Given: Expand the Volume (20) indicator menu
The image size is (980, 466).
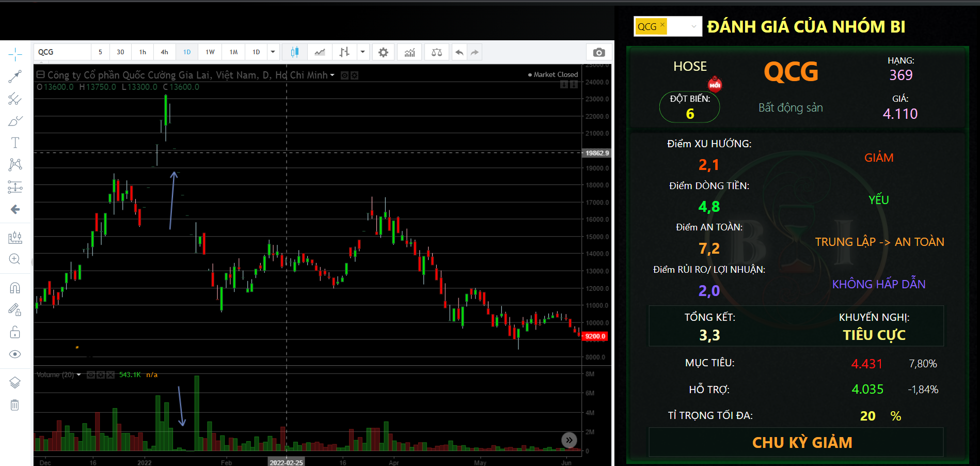Looking at the screenshot, I should [79, 375].
